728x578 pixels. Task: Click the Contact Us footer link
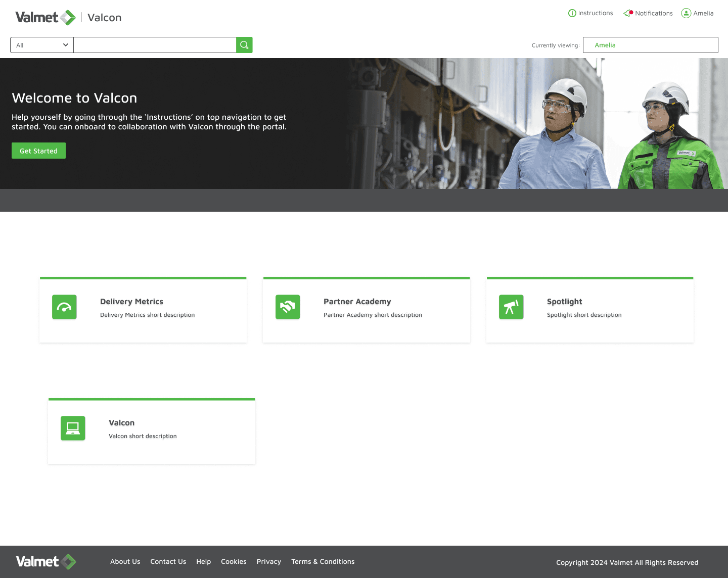[x=168, y=561]
